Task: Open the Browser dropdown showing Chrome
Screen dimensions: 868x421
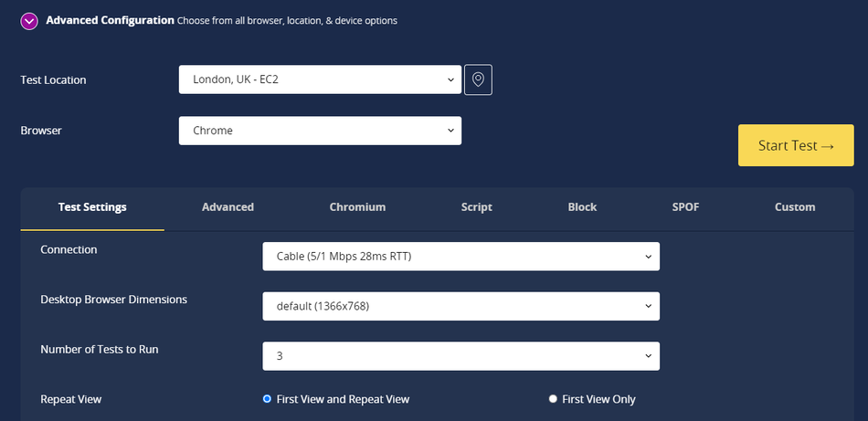Action: pyautogui.click(x=320, y=131)
